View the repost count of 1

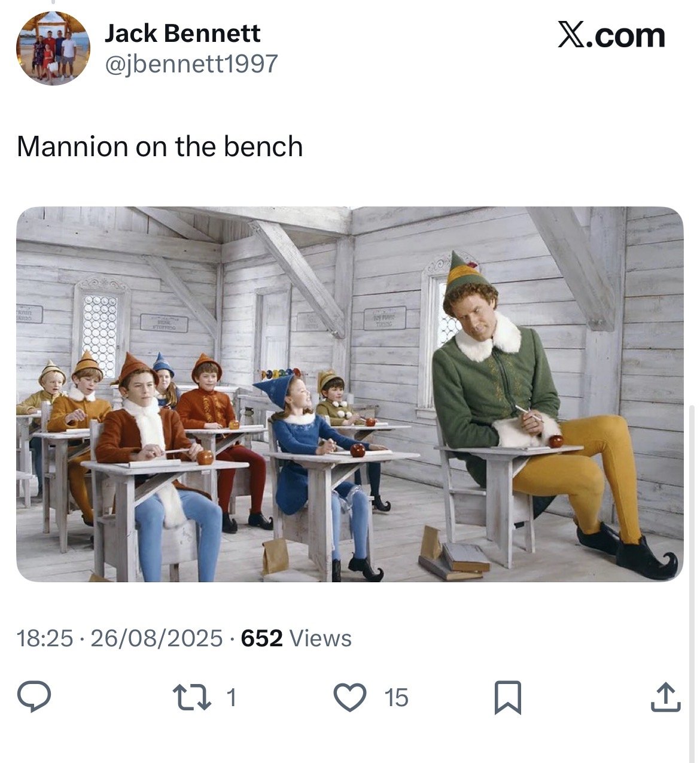pyautogui.click(x=232, y=698)
